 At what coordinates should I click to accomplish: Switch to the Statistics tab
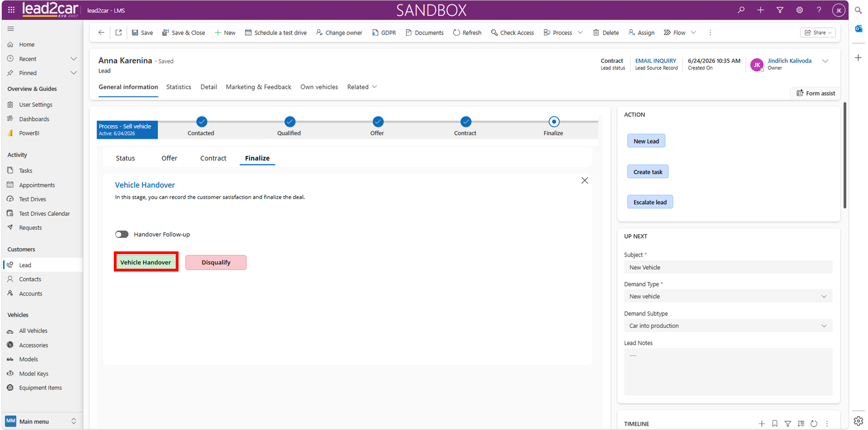[x=178, y=87]
